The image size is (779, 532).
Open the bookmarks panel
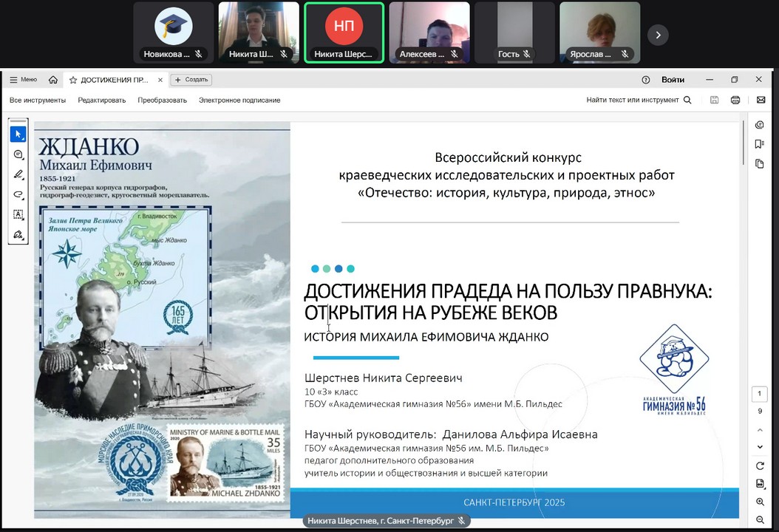tap(759, 144)
